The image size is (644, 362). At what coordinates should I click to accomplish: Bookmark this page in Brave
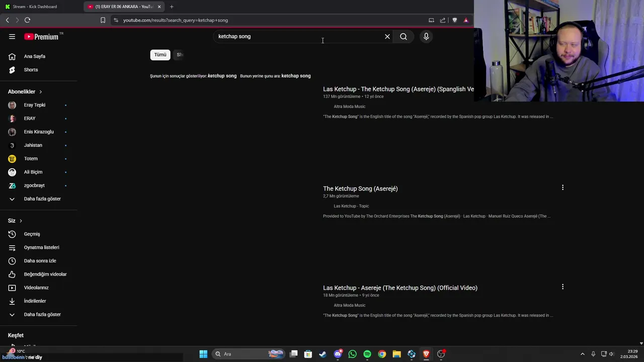[x=103, y=20]
